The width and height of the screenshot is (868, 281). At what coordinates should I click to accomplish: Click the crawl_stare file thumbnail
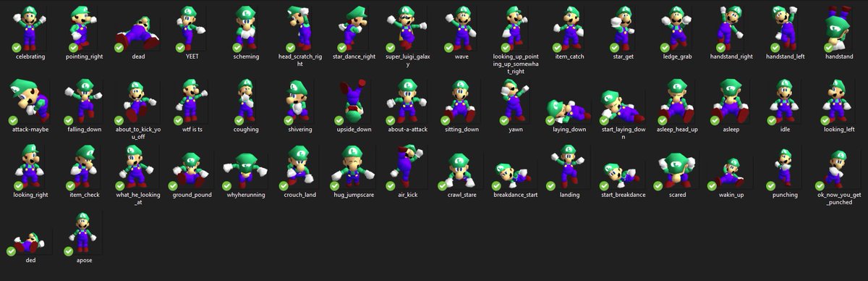(x=462, y=170)
